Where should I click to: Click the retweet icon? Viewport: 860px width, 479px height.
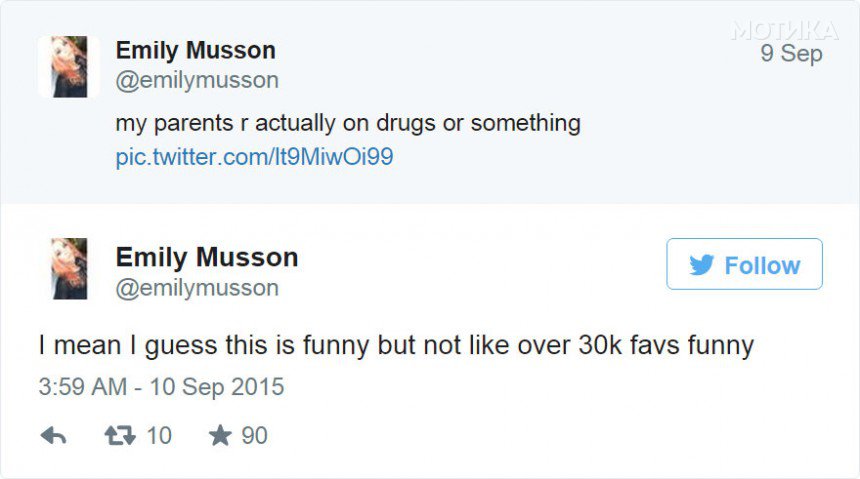120,436
